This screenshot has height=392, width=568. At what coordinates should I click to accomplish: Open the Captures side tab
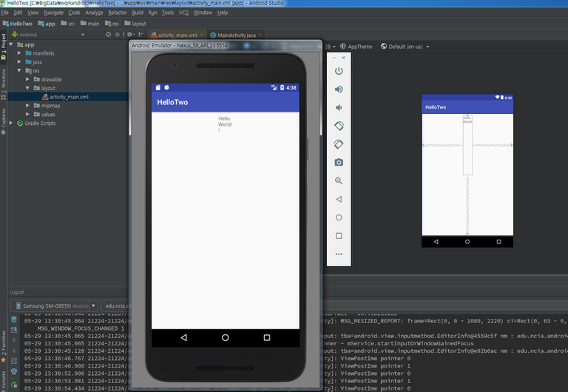tap(3, 121)
